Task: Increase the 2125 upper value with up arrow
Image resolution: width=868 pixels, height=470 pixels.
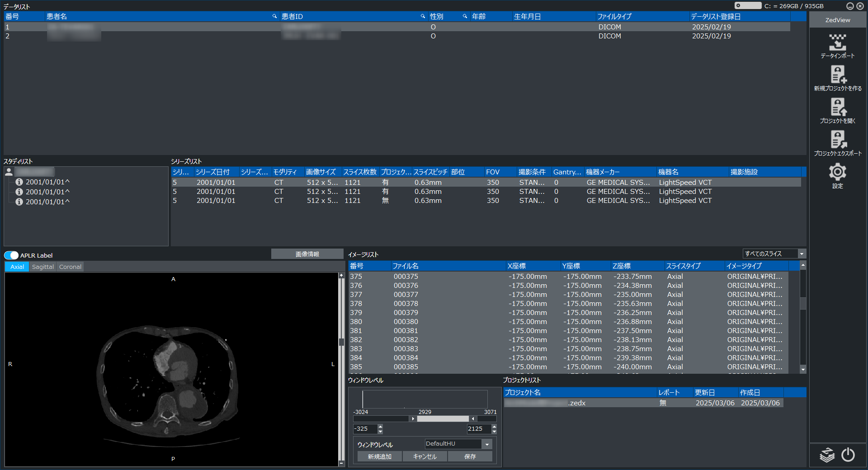Action: click(x=494, y=426)
